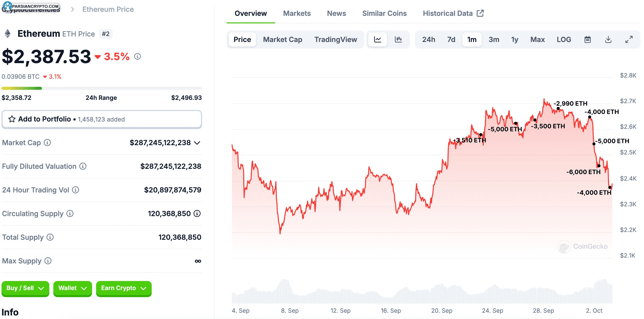The height and width of the screenshot is (319, 644).
Task: Switch to line chart view
Action: [x=377, y=39]
